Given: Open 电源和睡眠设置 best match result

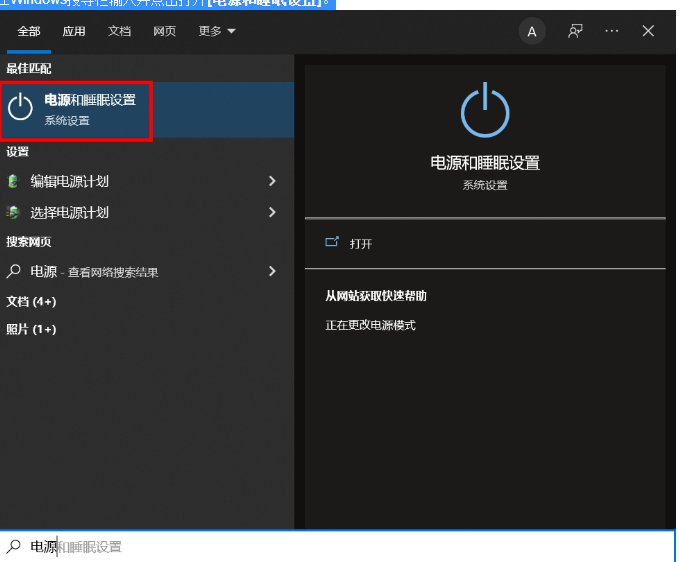Looking at the screenshot, I should click(147, 110).
